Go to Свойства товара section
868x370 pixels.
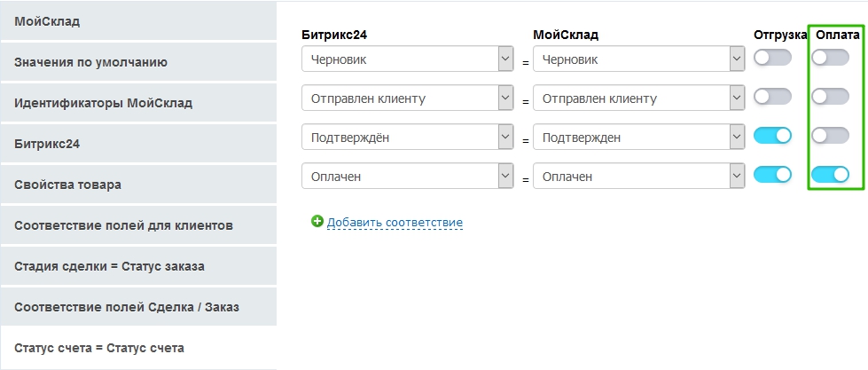pyautogui.click(x=137, y=185)
